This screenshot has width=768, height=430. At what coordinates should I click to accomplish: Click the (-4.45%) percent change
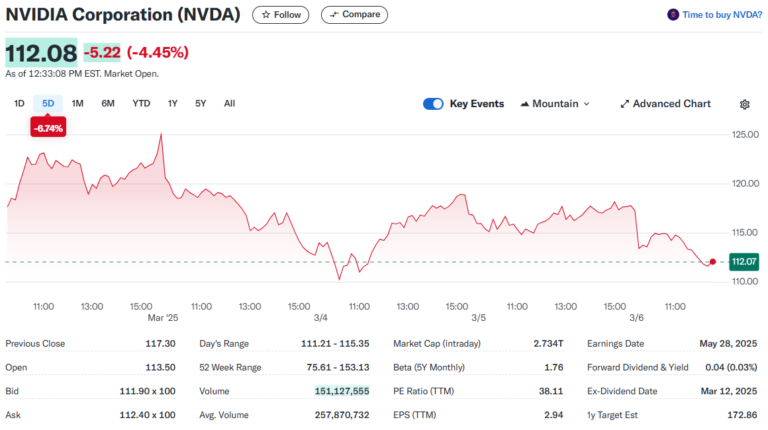(158, 52)
